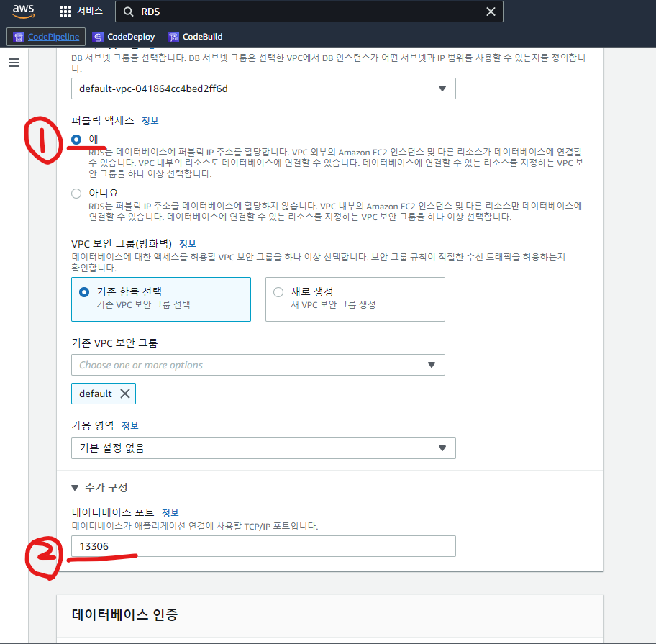This screenshot has height=644, width=656.
Task: Remove the default security group tag
Action: [125, 394]
